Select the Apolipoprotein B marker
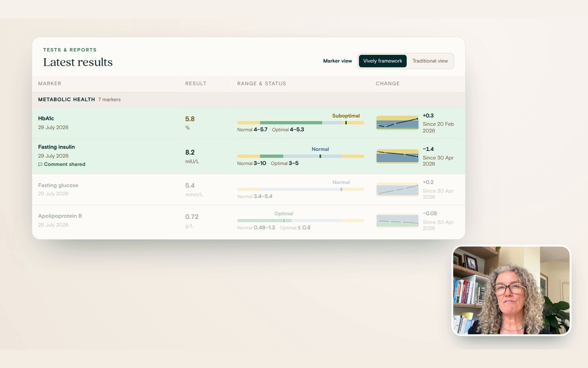Screen dimensions: 588x368 point(60,216)
